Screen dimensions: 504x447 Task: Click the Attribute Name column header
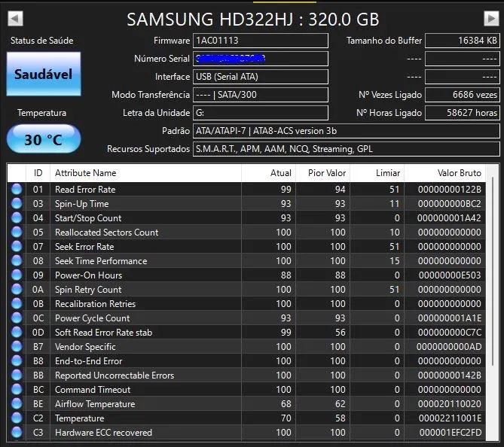145,173
